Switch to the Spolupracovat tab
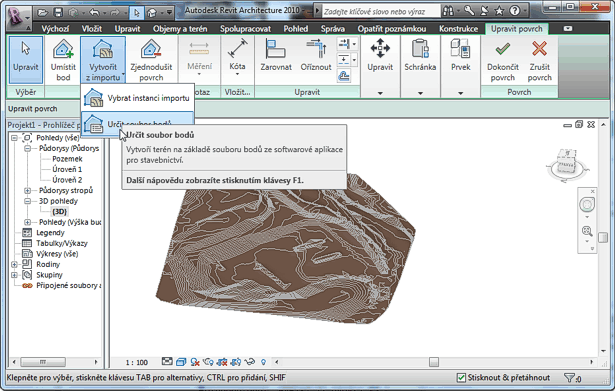This screenshot has height=391, width=615. pyautogui.click(x=246, y=29)
